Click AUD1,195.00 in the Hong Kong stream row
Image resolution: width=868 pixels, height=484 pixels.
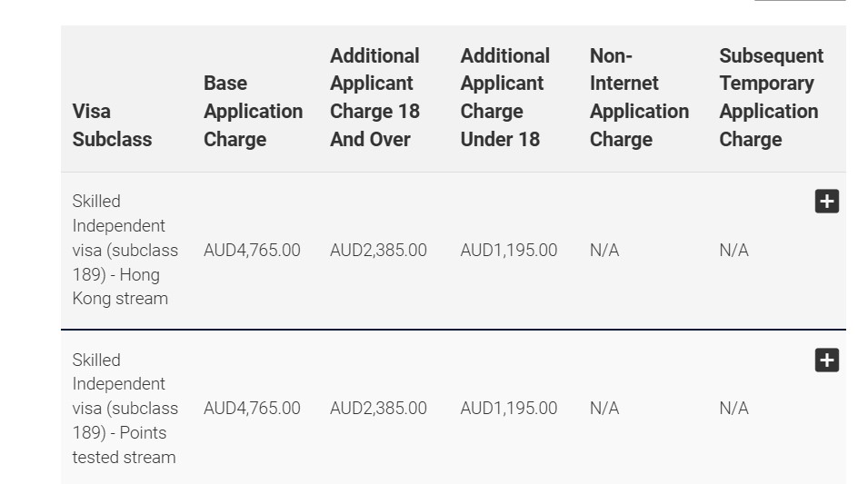(x=509, y=250)
